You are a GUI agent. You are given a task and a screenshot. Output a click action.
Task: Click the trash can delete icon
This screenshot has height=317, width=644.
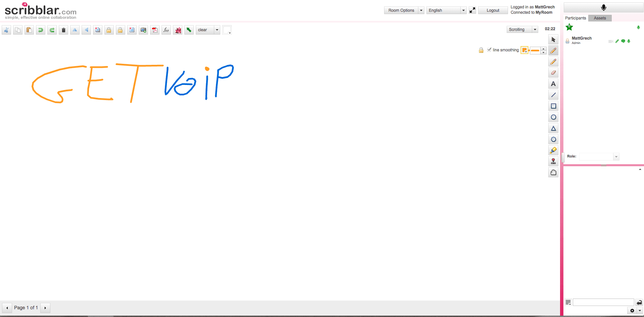point(63,30)
